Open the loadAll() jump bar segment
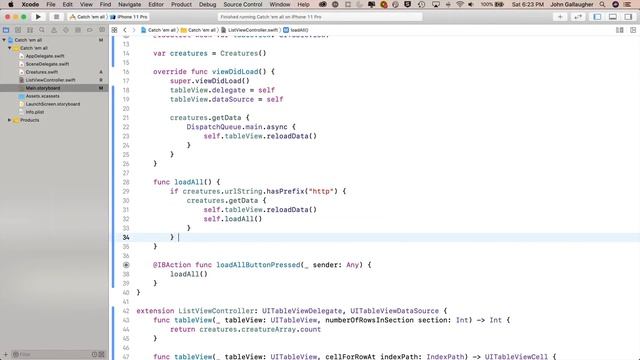This screenshot has width=640, height=360. (296, 30)
